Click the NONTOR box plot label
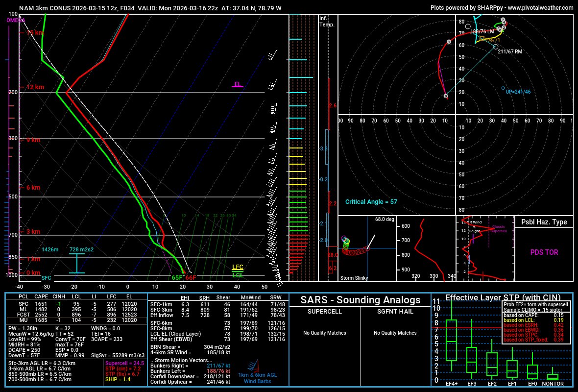The height and width of the screenshot is (392, 578). coord(553,384)
